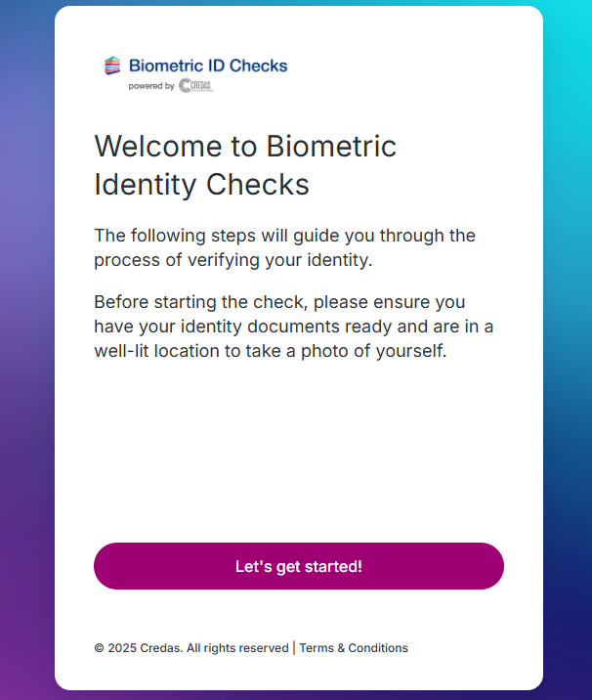Screen dimensions: 592x700
Task: Click 'Identity Checks' on the heading's second line
Action: (x=201, y=184)
